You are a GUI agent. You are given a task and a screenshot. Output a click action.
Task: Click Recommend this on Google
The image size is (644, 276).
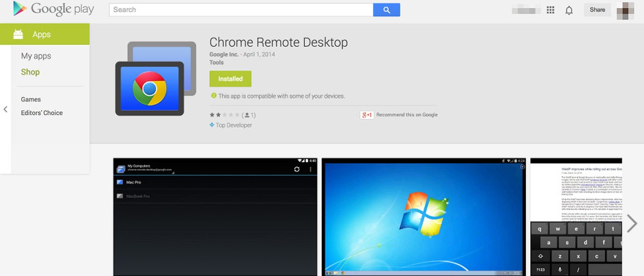tap(407, 115)
